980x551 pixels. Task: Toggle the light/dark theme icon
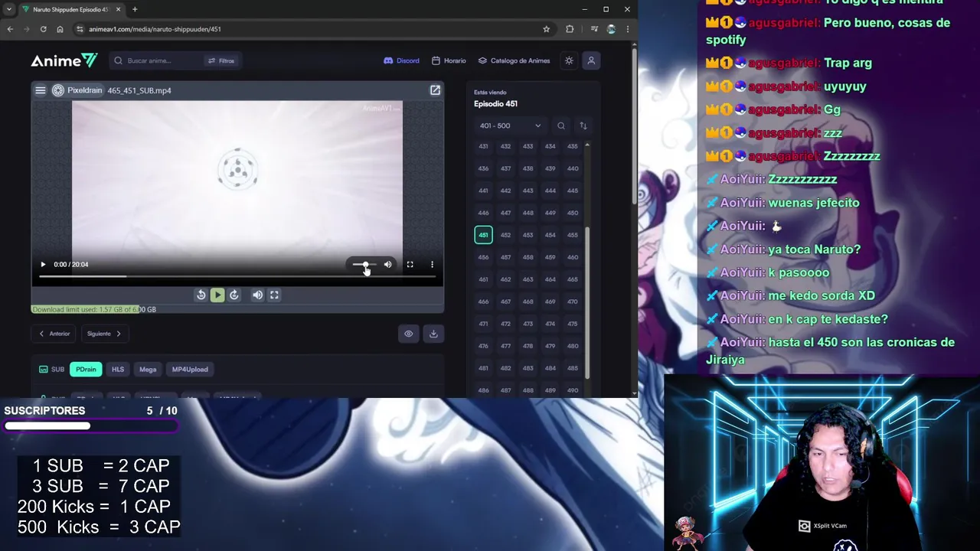[569, 60]
